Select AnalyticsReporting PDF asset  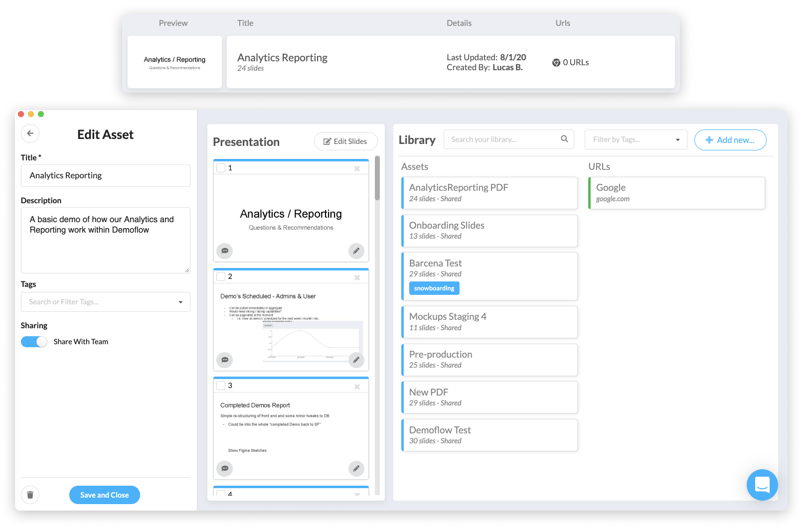489,193
